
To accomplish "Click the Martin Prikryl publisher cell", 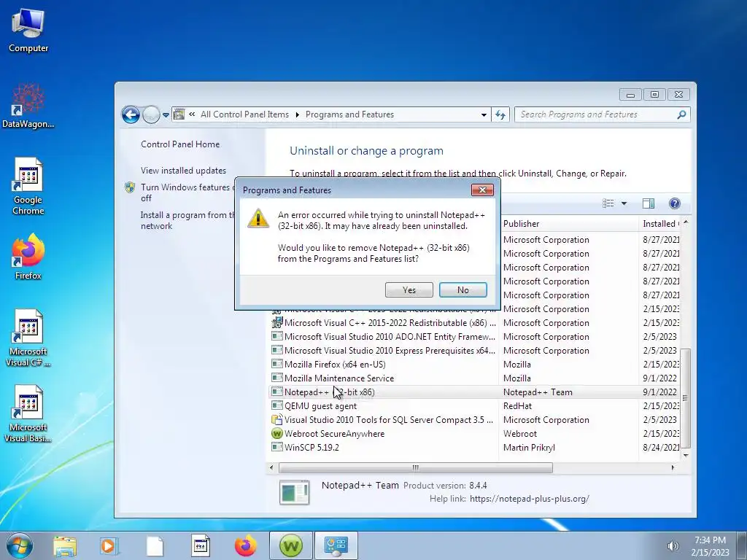I will point(529,447).
